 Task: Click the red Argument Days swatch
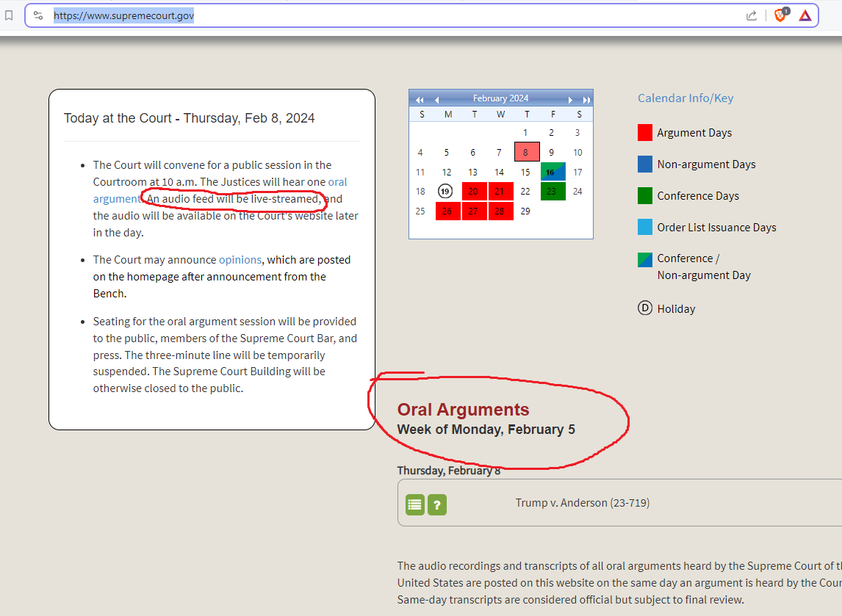tap(645, 133)
